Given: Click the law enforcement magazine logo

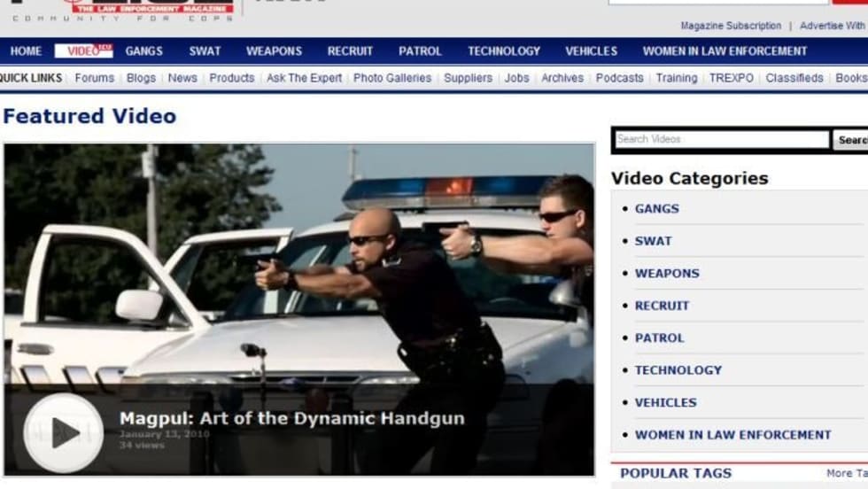Looking at the screenshot, I should (x=151, y=8).
